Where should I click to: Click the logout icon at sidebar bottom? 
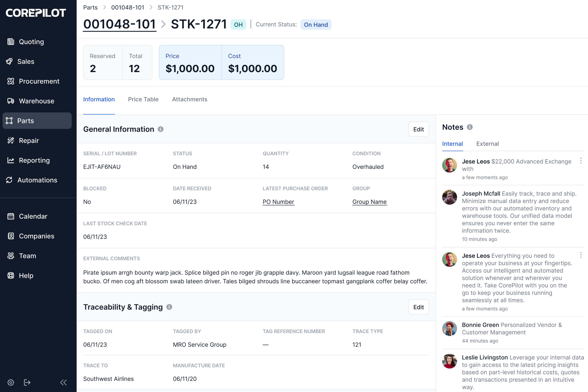[27, 382]
